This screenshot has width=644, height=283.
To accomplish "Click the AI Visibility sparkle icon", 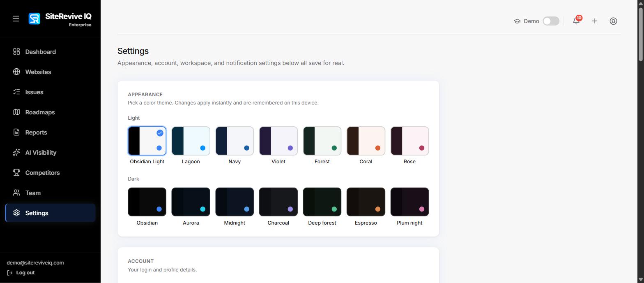I will click(16, 152).
